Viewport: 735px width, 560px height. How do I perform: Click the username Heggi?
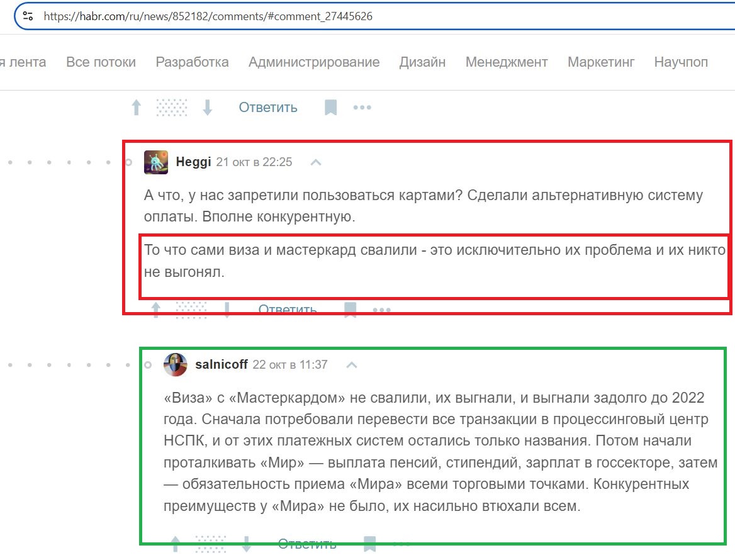(194, 162)
